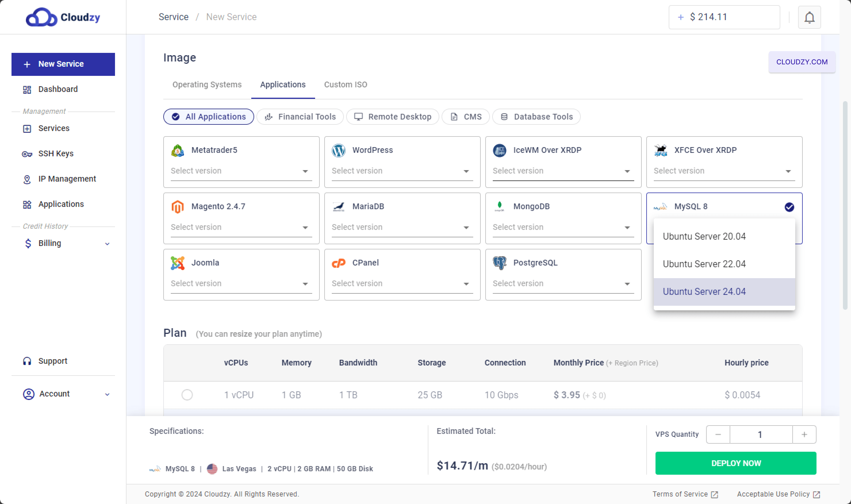Open Magento 2.4.7 version dropdown
851x504 pixels.
point(241,228)
